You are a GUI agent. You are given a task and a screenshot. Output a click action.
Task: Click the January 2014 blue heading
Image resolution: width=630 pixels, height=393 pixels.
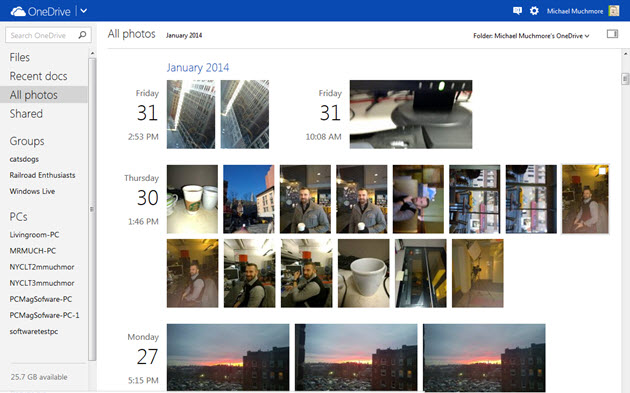[198, 68]
